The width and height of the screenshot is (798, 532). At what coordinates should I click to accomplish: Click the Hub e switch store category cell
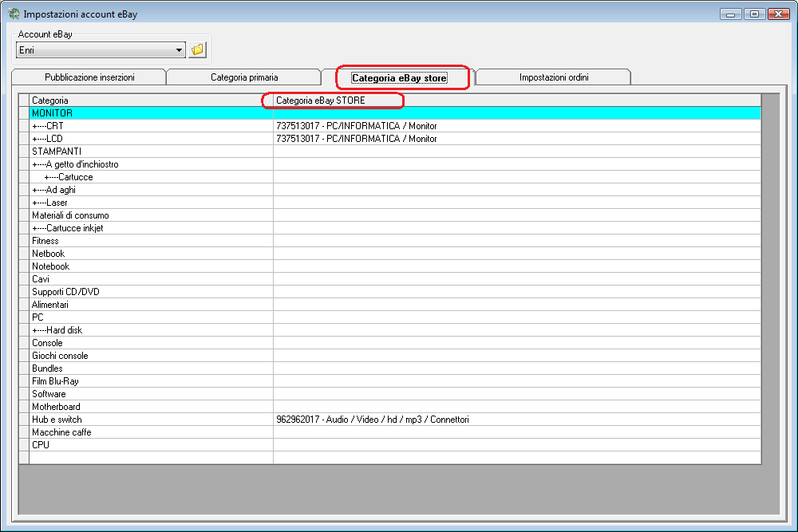pyautogui.click(x=517, y=419)
